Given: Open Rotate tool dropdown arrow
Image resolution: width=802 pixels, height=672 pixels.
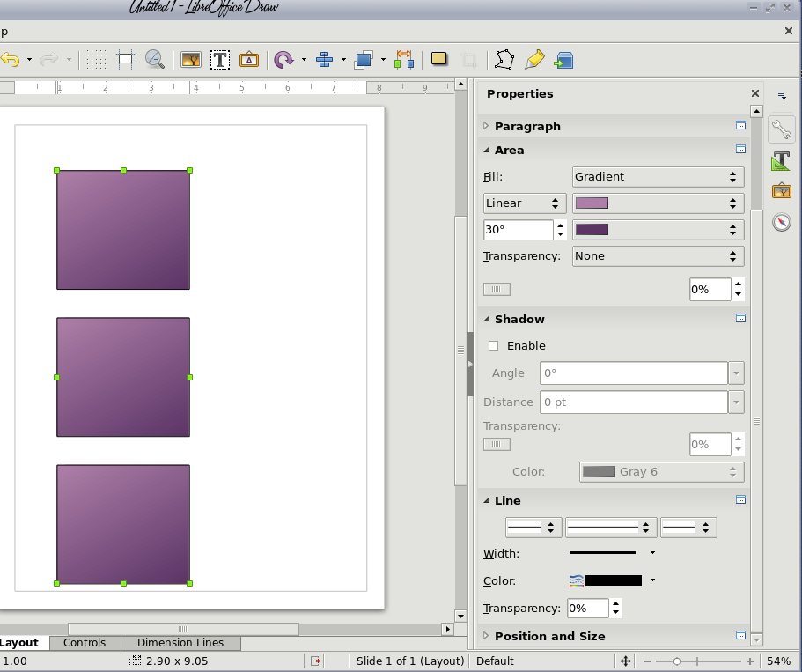Looking at the screenshot, I should coord(304,60).
